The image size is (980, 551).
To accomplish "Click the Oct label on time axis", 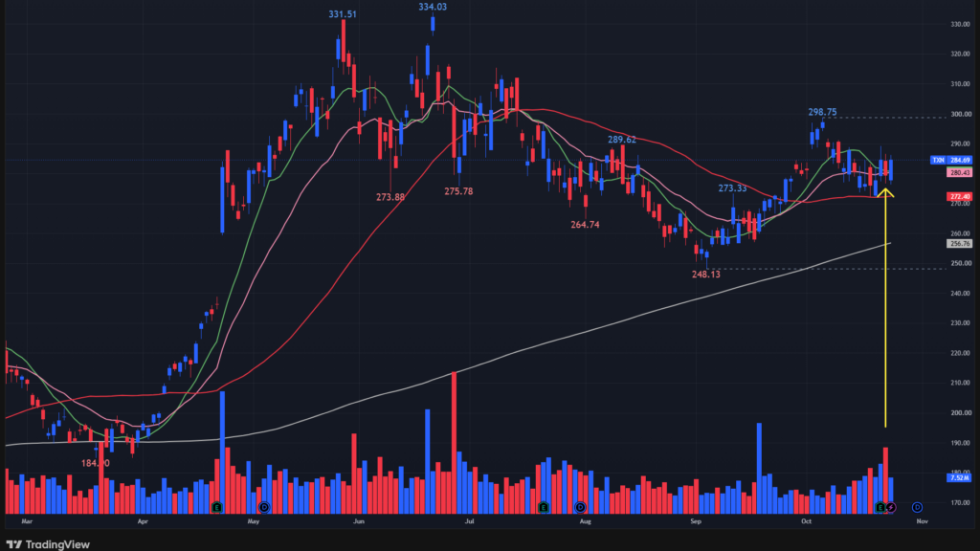I will click(x=806, y=521).
